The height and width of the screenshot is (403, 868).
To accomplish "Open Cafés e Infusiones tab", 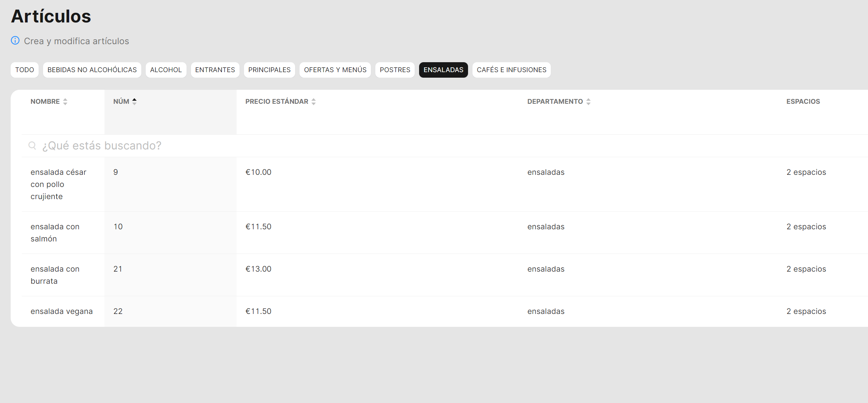I will click(511, 70).
